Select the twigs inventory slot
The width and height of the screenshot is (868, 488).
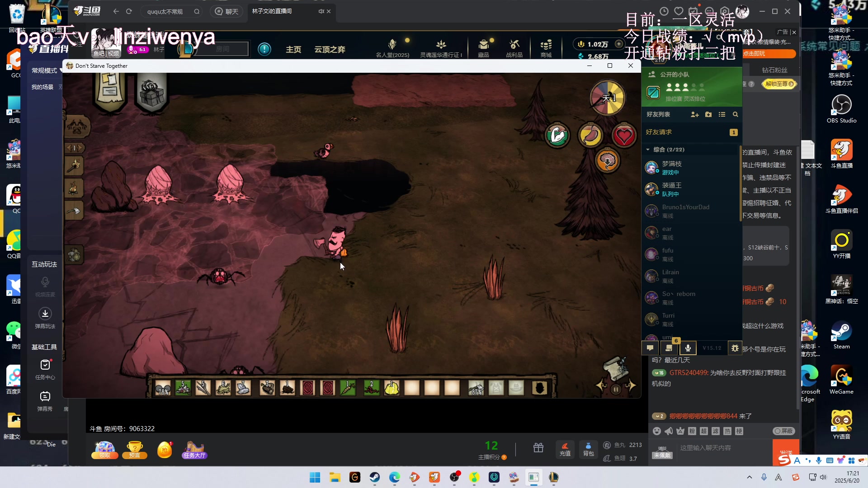pyautogui.click(x=203, y=388)
